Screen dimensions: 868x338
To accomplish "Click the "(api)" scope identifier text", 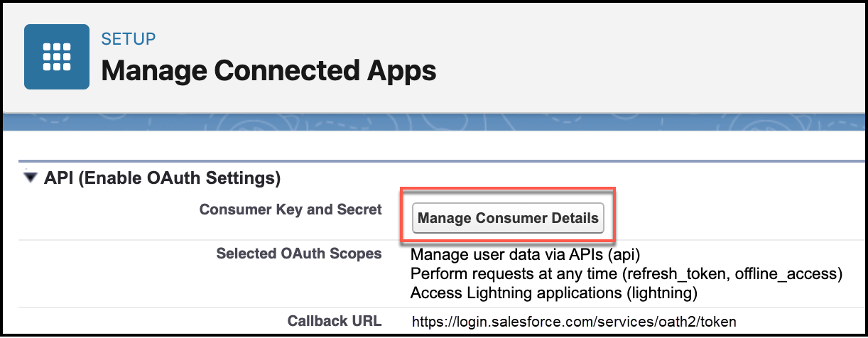I will [x=634, y=254].
